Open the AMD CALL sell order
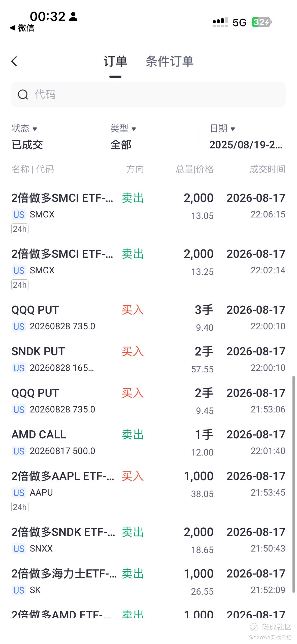This screenshot has width=297, height=644. [148, 443]
